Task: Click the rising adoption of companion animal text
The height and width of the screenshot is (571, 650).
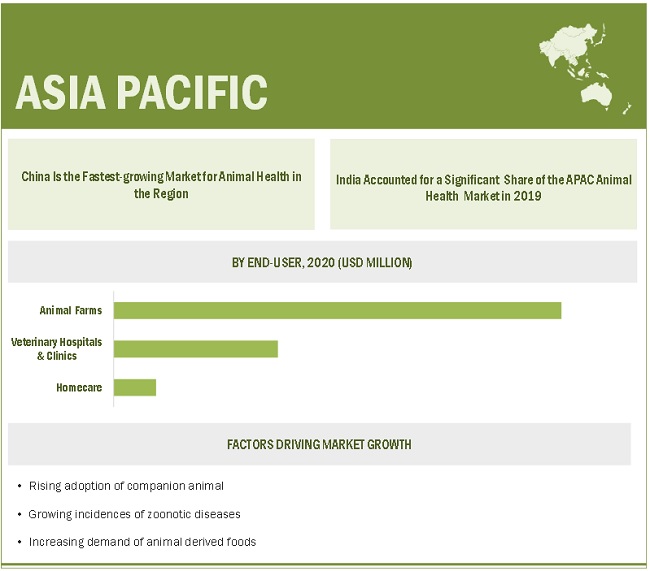Action: [126, 486]
